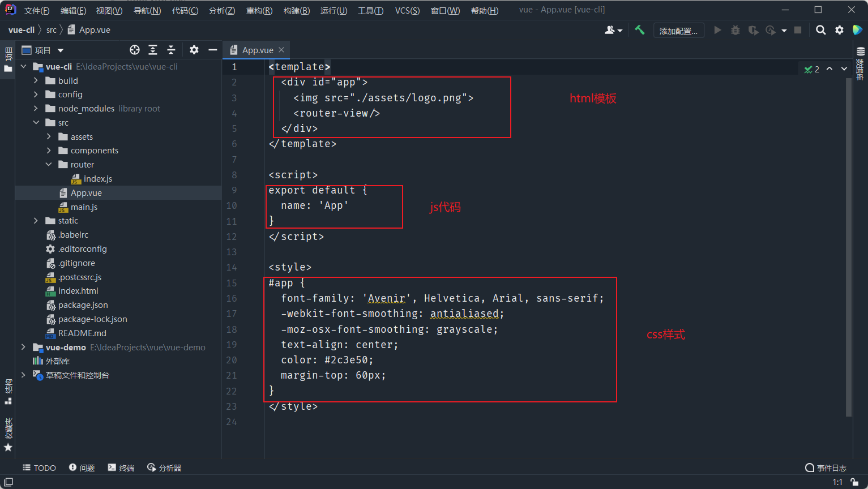Toggle the 终端 terminal tool window
The image size is (868, 489).
121,467
